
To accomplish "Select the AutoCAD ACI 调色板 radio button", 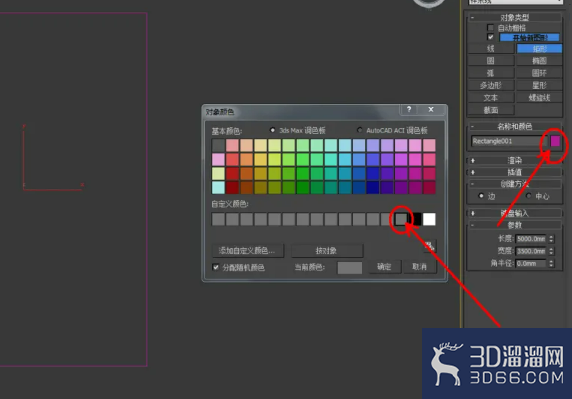I will pos(360,130).
